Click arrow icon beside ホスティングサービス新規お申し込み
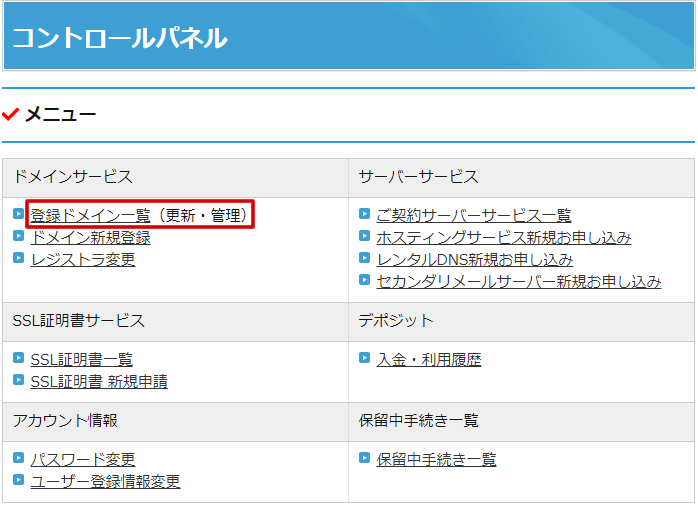Image resolution: width=698 pixels, height=510 pixels. pyautogui.click(x=364, y=235)
